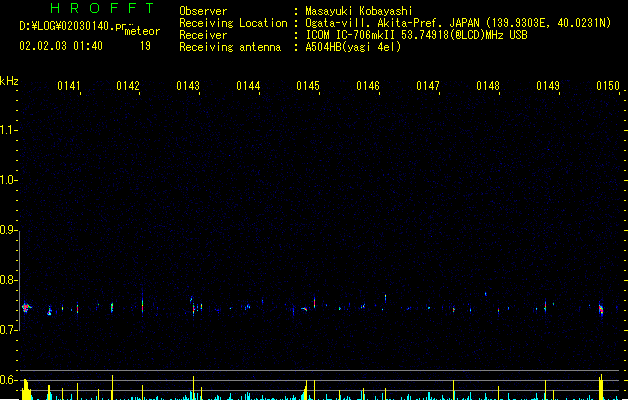Click the receiver text ICOM IC-706mkII
This screenshot has height=400, width=629.
coord(350,35)
